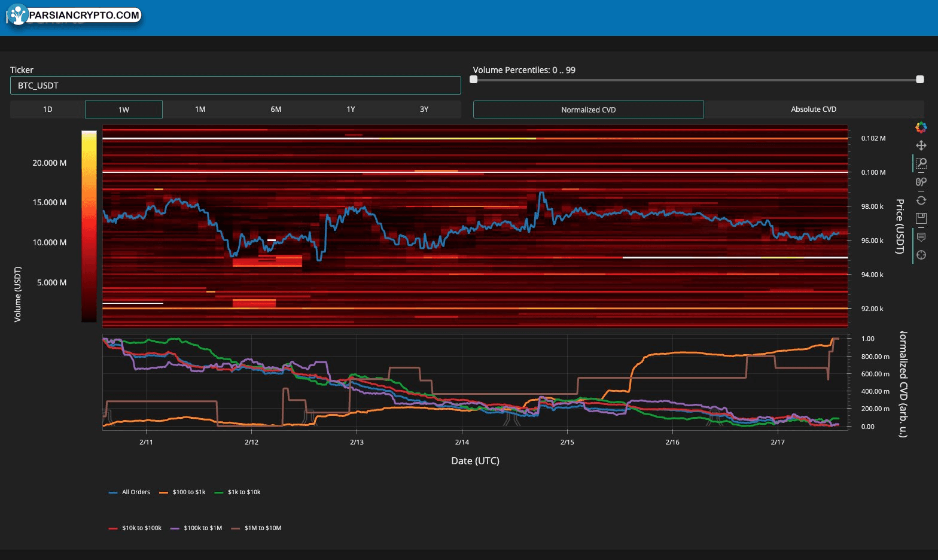Click the 2/12 date tick label
The width and height of the screenshot is (938, 560).
point(251,442)
